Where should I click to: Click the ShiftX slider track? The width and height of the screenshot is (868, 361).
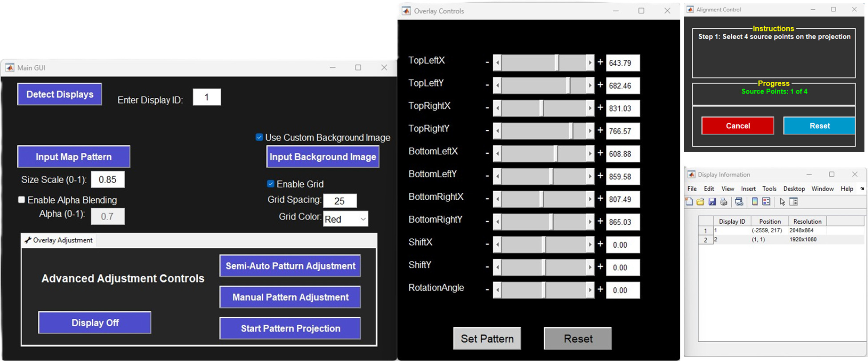coord(522,245)
